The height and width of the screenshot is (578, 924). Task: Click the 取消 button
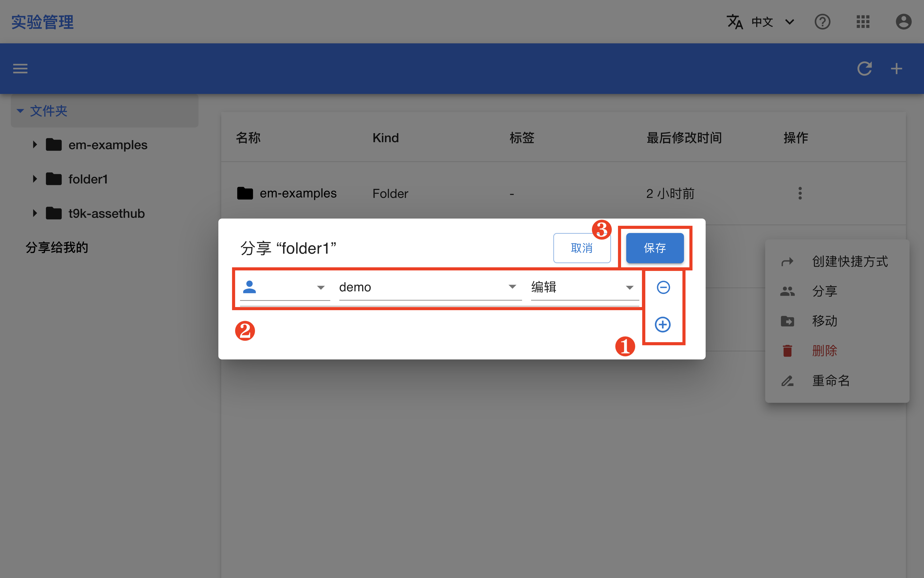click(582, 248)
